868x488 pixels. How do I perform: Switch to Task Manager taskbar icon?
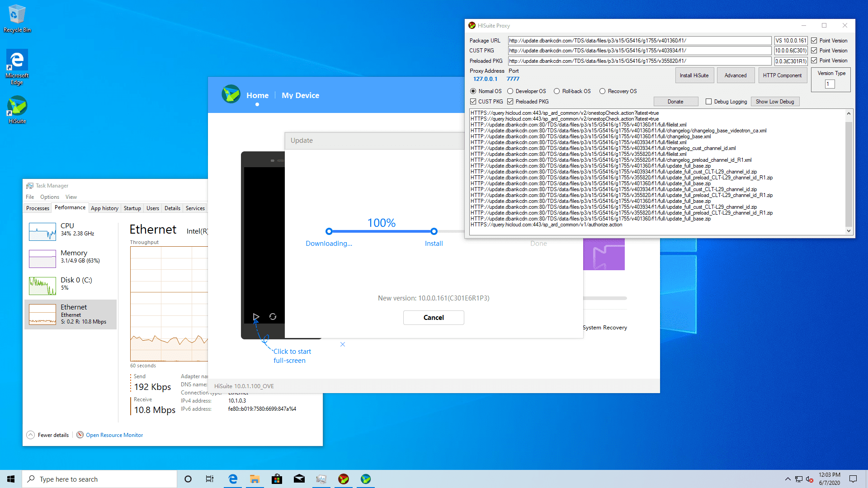click(321, 479)
